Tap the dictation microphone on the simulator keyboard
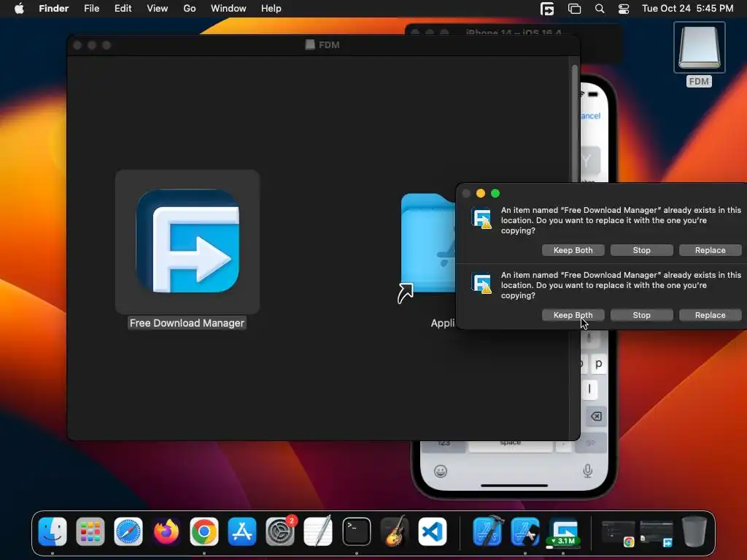Image resolution: width=747 pixels, height=560 pixels. point(588,471)
